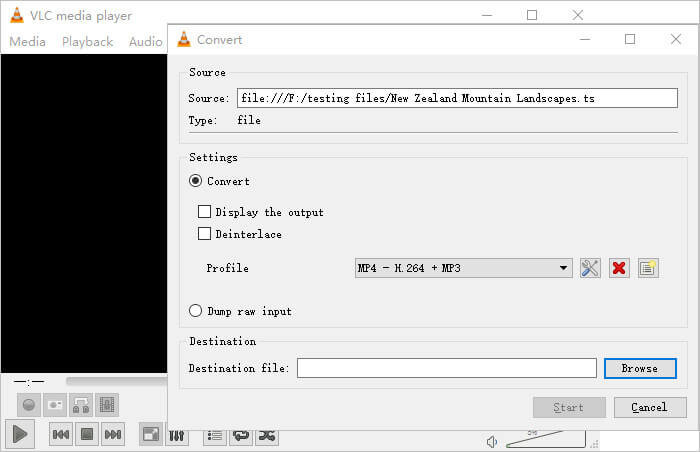Click the Destination file input field
The width and height of the screenshot is (700, 452).
(x=447, y=368)
